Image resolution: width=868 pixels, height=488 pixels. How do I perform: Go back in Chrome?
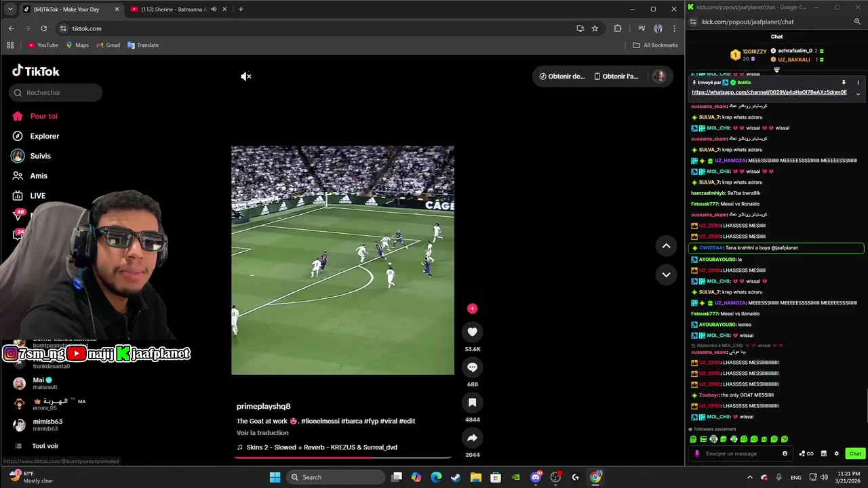11,28
